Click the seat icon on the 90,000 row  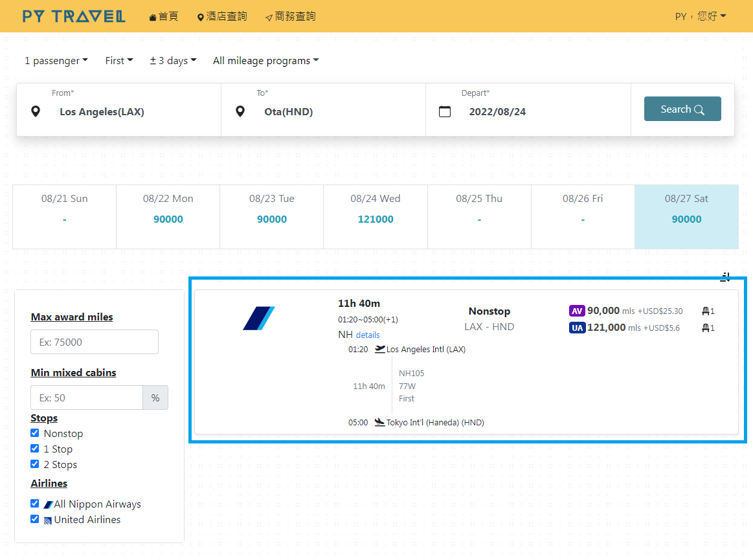[x=706, y=311]
